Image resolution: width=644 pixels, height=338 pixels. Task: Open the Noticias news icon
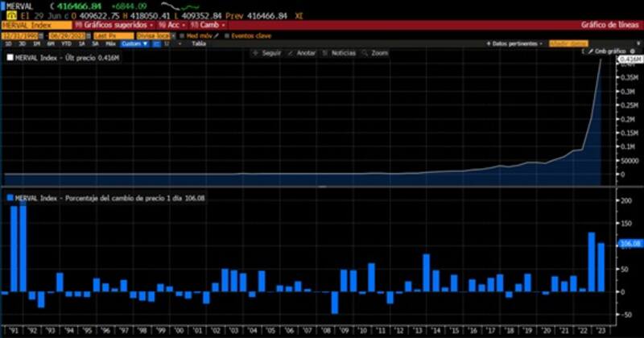[x=325, y=52]
